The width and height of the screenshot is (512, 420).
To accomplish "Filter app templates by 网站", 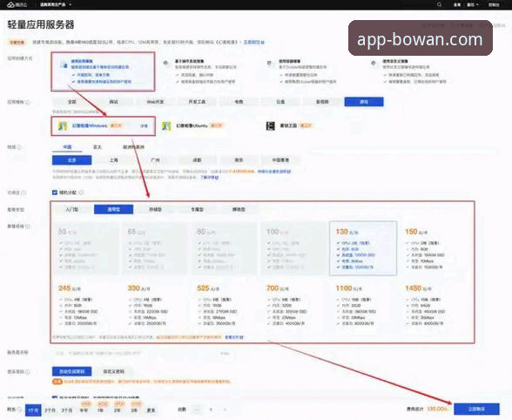I will pos(113,102).
